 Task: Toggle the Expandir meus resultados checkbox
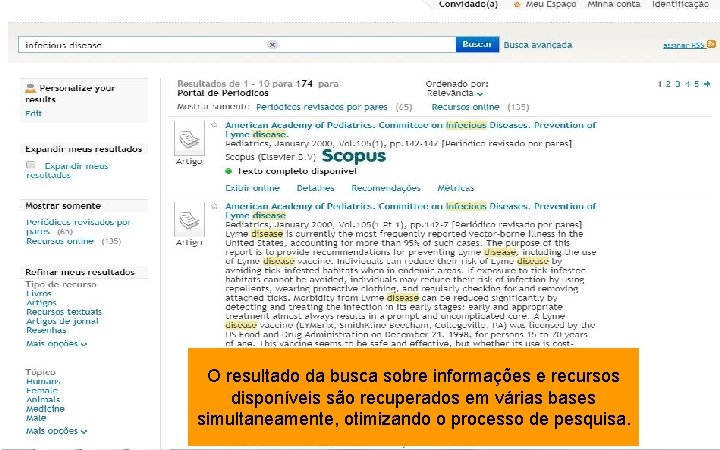(31, 165)
